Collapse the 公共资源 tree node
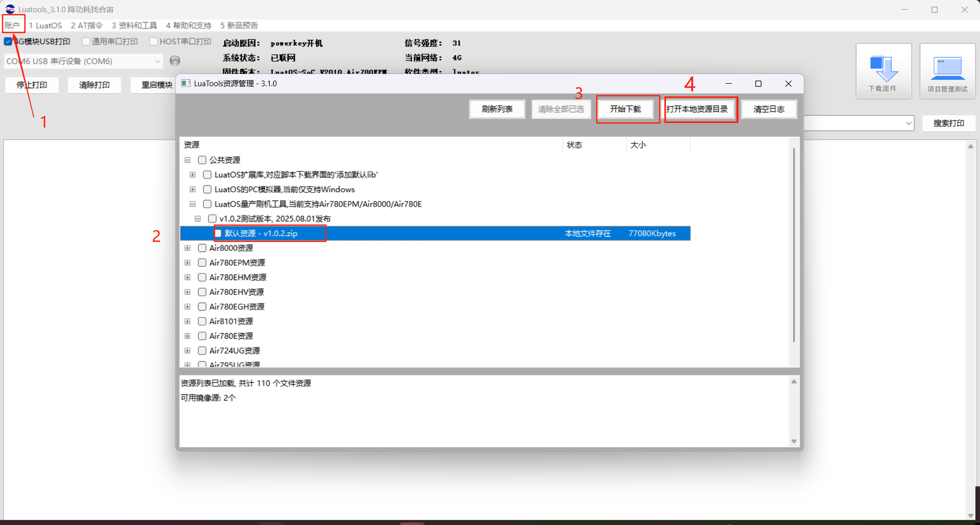The image size is (980, 525). [x=187, y=160]
